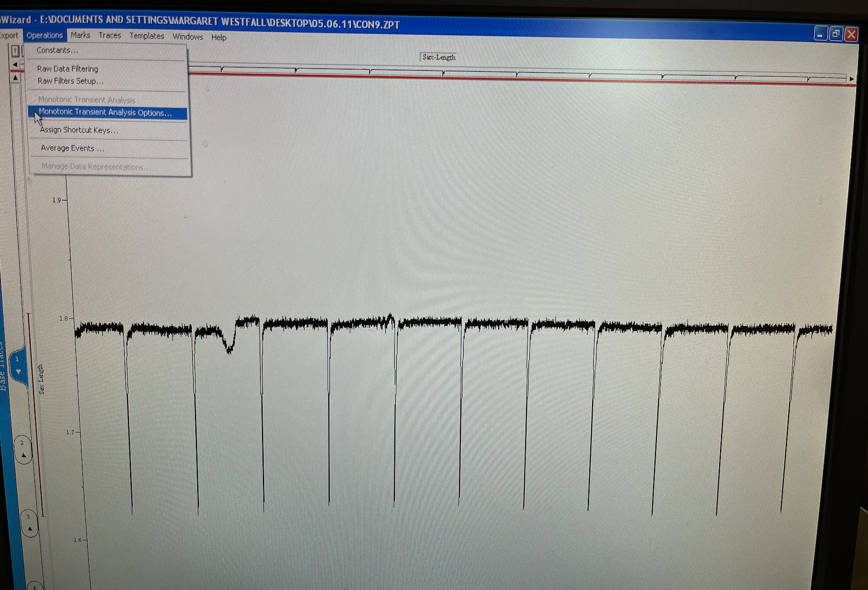Open the Templates menu

147,36
